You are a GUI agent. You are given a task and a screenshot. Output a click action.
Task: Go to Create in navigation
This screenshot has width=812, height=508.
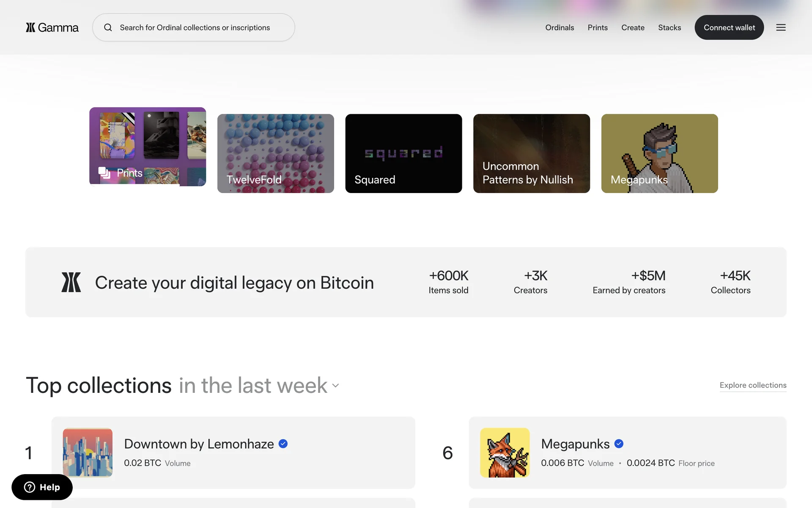[x=633, y=28]
